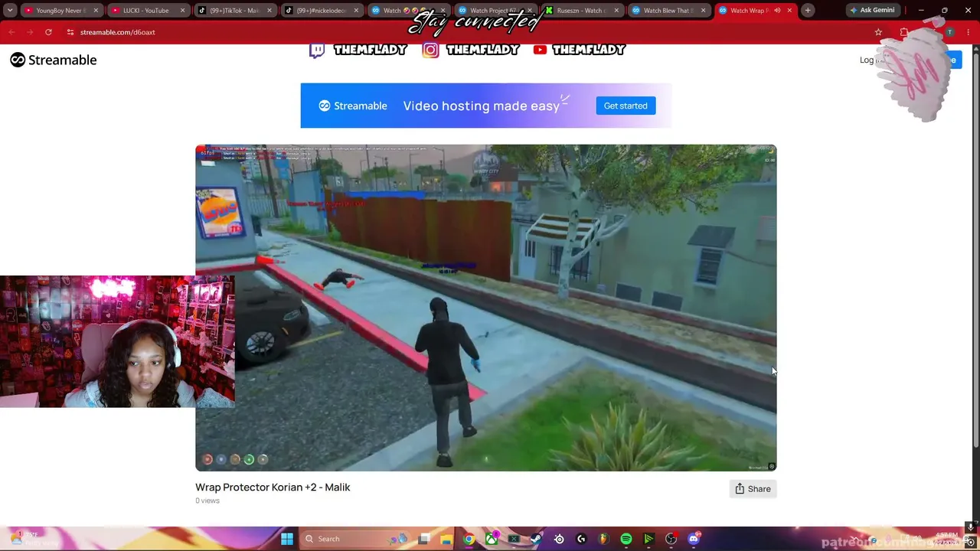Open Logitech G HUB from the taskbar
980x551 pixels.
click(581, 539)
